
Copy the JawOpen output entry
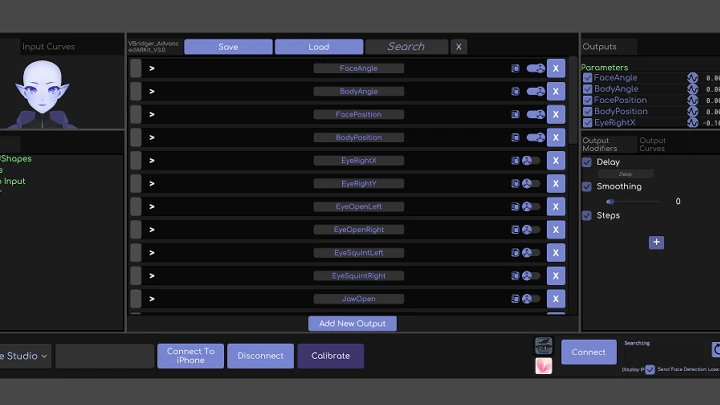[515, 298]
